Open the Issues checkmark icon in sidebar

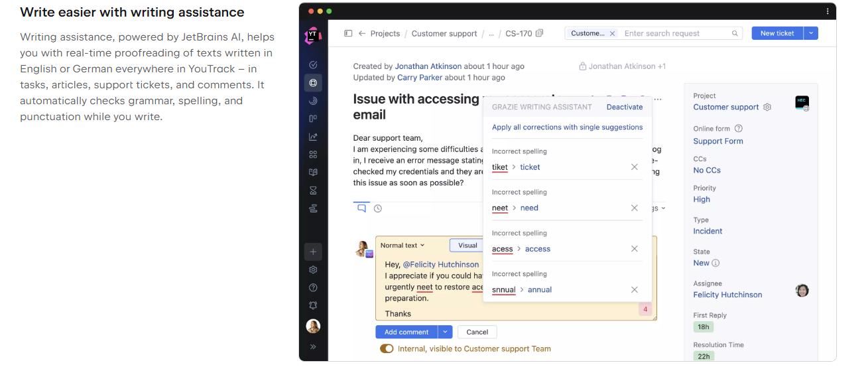(313, 65)
